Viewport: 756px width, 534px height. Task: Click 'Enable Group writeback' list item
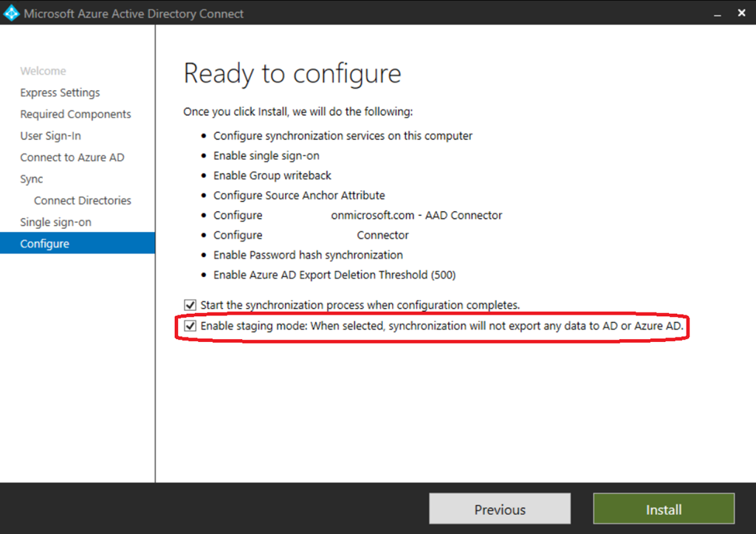click(272, 176)
